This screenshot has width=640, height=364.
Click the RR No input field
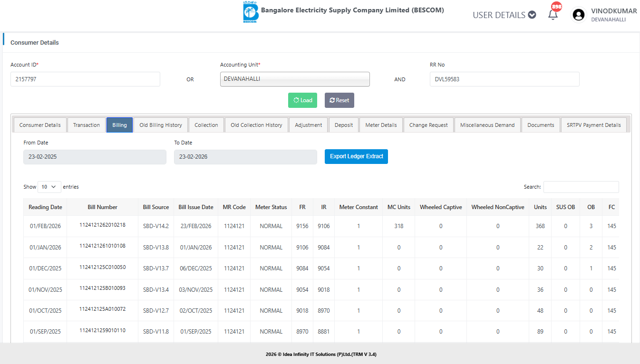pyautogui.click(x=504, y=79)
